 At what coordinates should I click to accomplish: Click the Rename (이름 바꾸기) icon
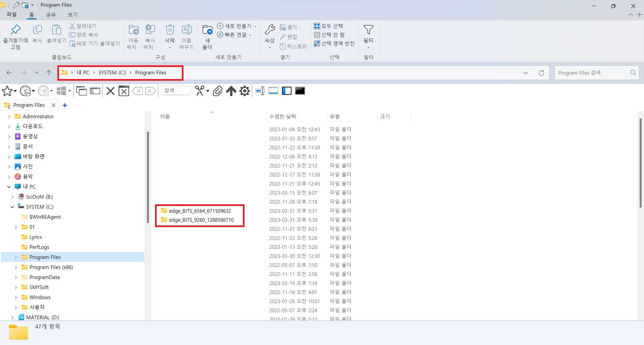(186, 30)
